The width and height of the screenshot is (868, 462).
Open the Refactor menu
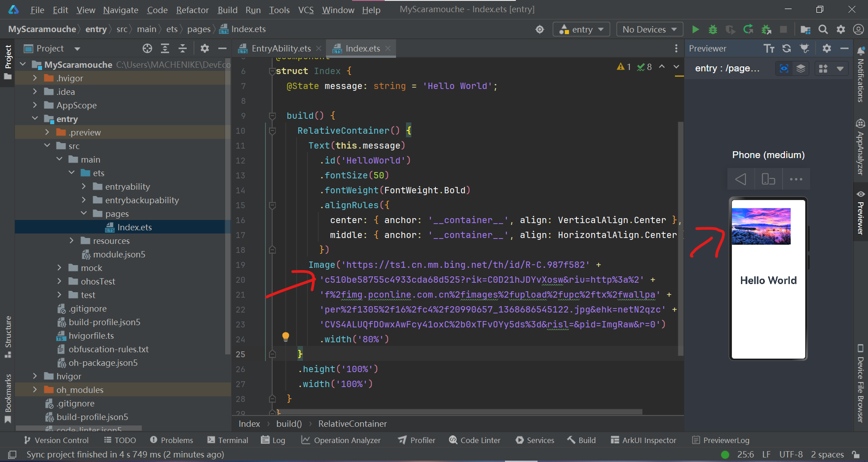pyautogui.click(x=192, y=10)
